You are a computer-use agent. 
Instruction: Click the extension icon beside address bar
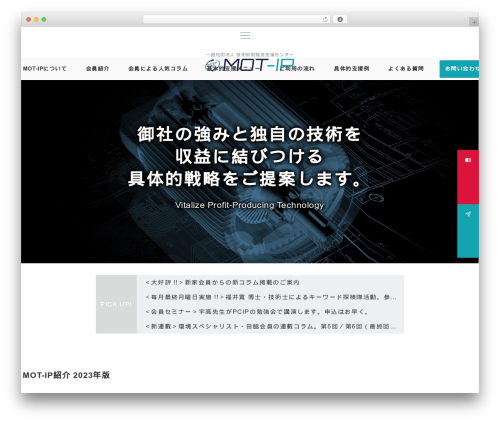pyautogui.click(x=340, y=20)
